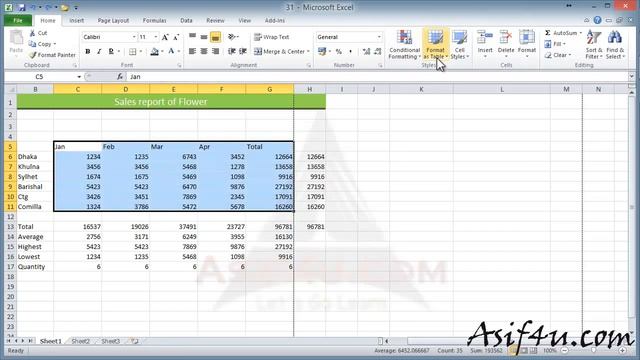Click the Orientation icon
The image size is (640, 360).
click(232, 37)
